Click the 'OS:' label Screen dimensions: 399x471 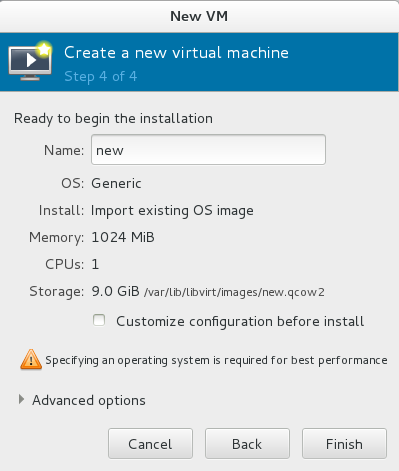73,183
